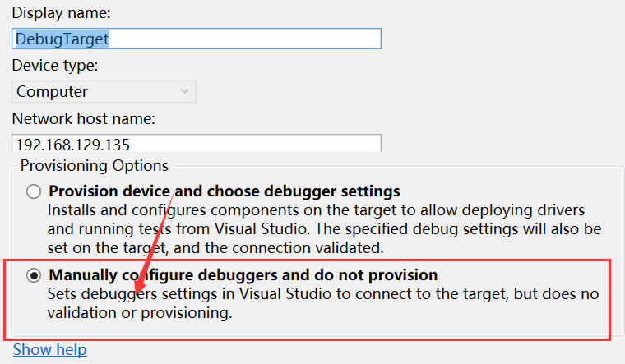Expand the Device type dropdown chevron

click(x=184, y=91)
